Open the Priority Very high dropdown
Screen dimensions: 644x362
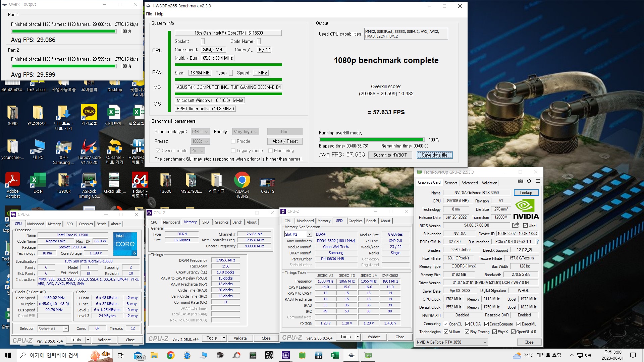pyautogui.click(x=246, y=132)
